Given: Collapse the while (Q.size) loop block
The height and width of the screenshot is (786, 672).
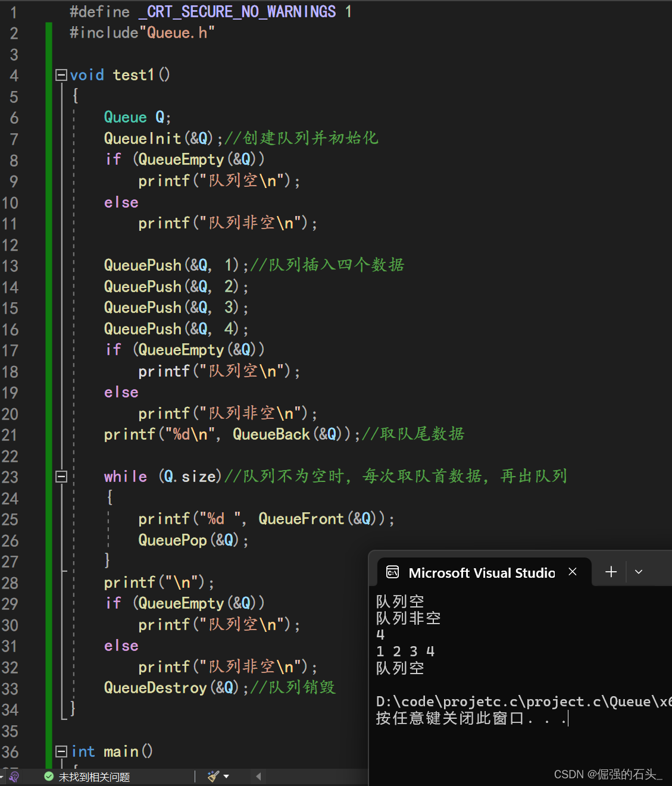Looking at the screenshot, I should [x=61, y=477].
